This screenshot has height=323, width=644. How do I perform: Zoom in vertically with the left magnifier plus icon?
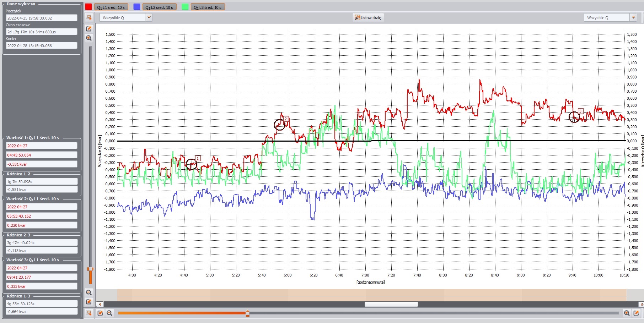89,38
